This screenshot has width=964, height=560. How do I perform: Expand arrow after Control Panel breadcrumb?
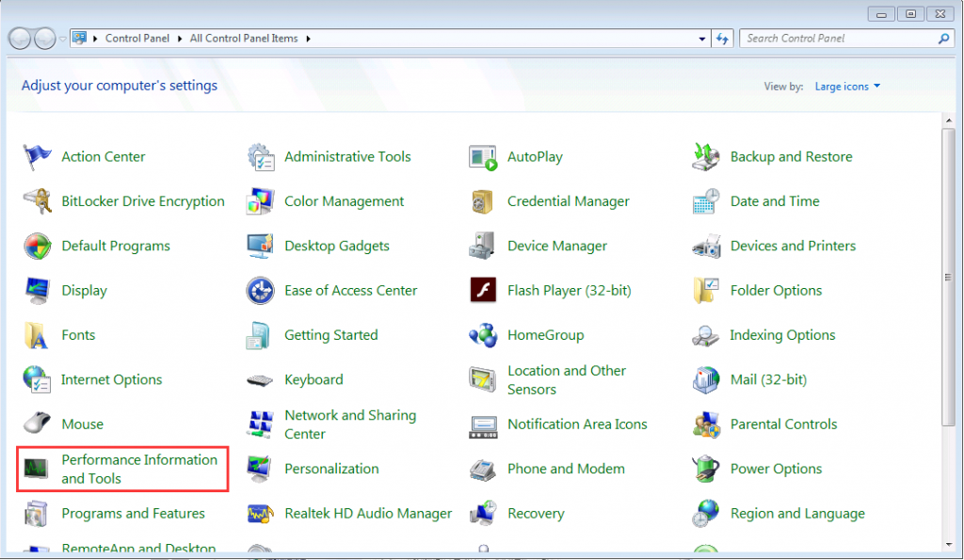tap(180, 39)
